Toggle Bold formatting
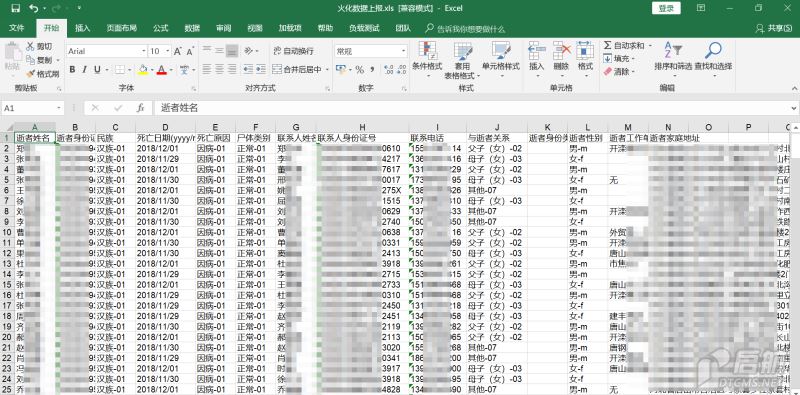This screenshot has height=395, width=800. coord(72,69)
